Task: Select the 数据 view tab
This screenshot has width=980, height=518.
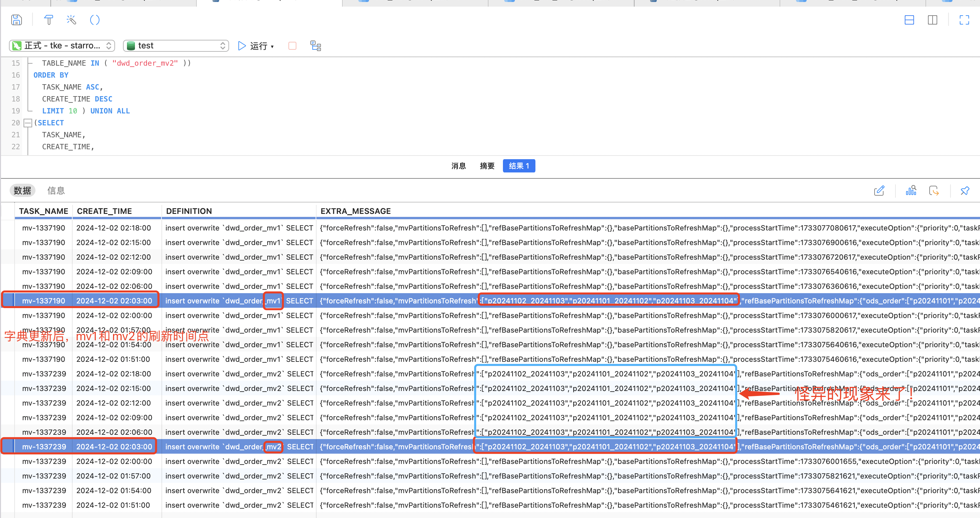Action: pos(23,190)
